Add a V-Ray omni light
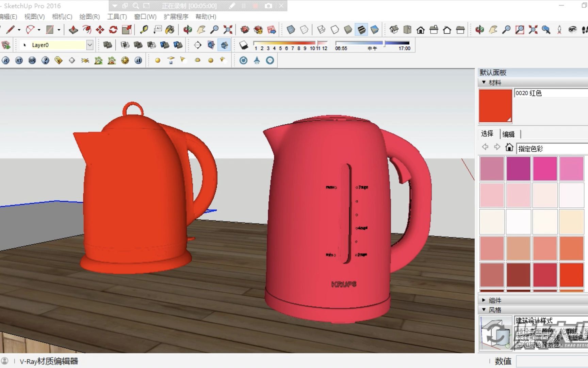This screenshot has height=368, width=588. coord(158,60)
